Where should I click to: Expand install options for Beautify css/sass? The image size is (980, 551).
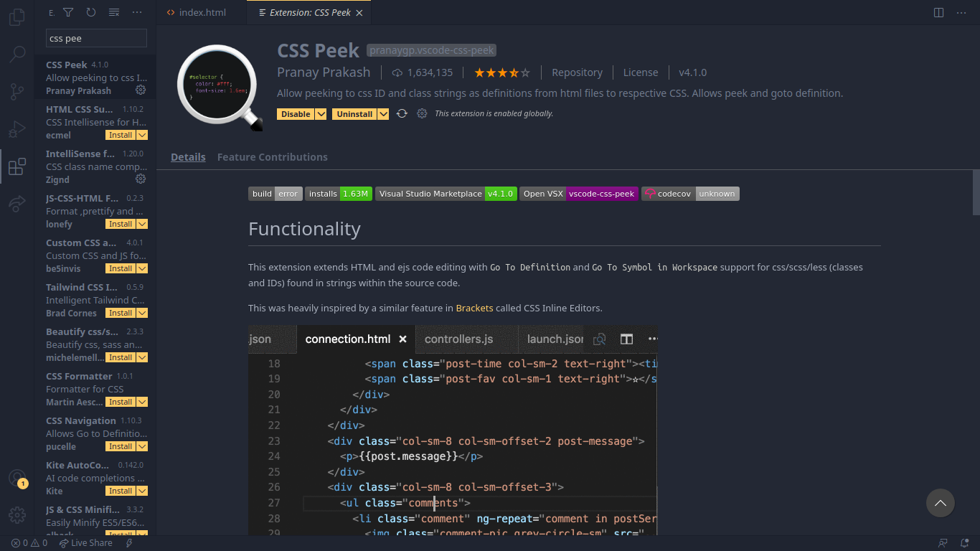tap(142, 357)
